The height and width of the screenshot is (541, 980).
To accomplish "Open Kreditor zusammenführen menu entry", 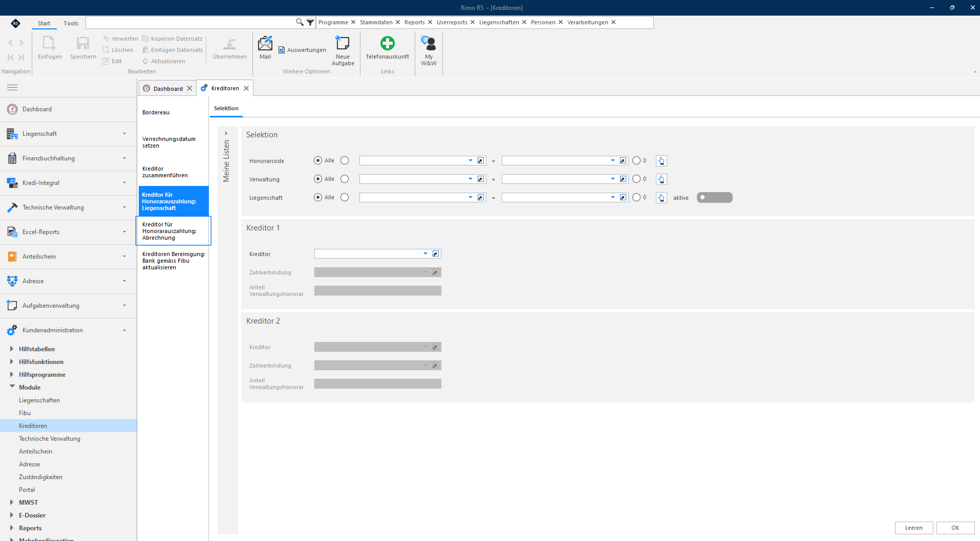I will pyautogui.click(x=165, y=172).
